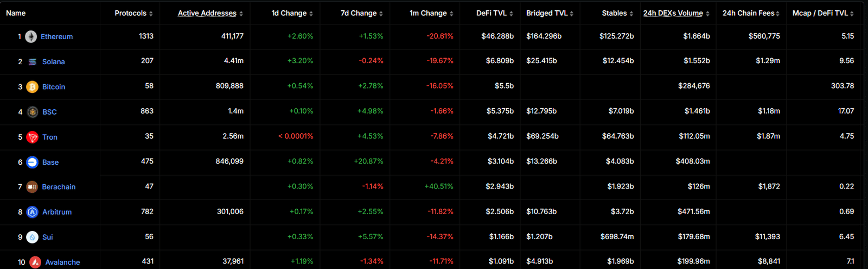Click the Ethereum chain logo icon

click(x=31, y=36)
